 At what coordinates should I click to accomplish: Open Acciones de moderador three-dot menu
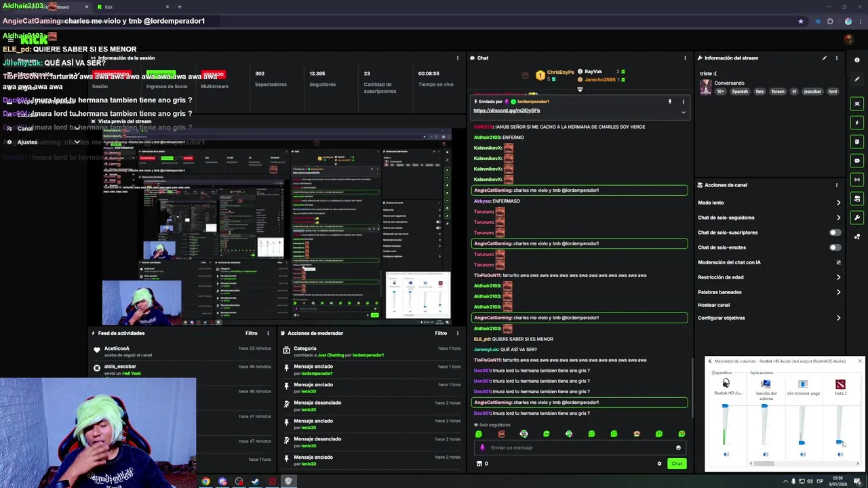coord(458,333)
